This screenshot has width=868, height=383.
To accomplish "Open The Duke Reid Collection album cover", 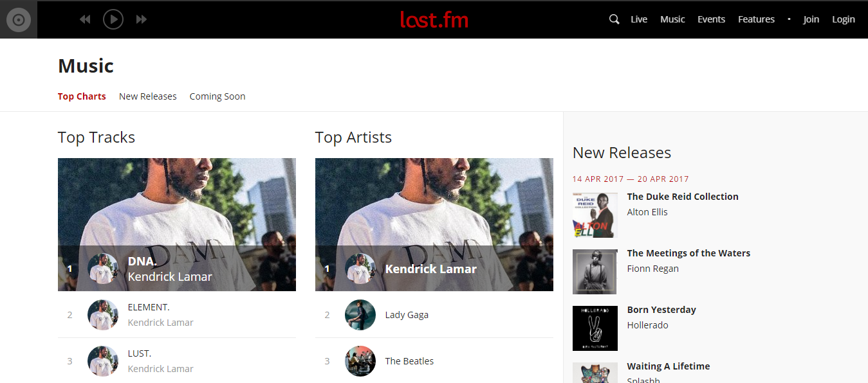I will click(595, 215).
